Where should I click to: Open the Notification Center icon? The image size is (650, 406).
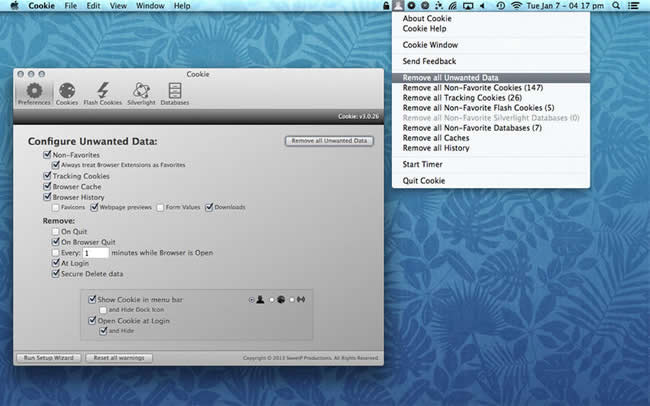pos(638,6)
